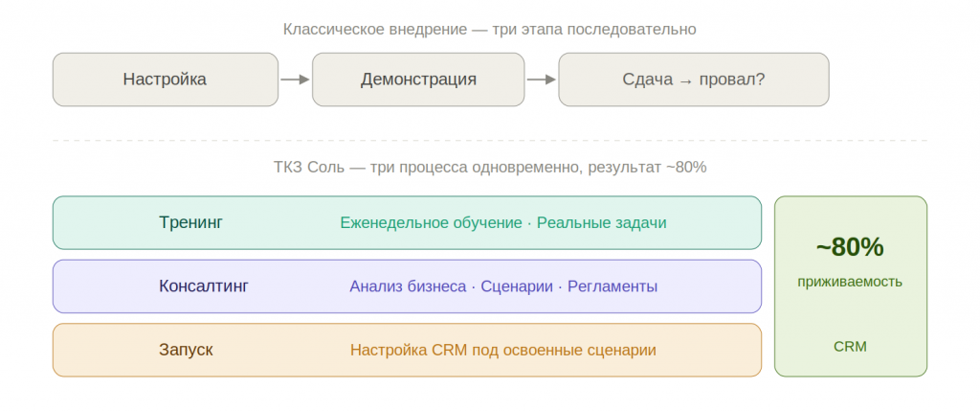Click the Сдача → провал? box

[694, 80]
